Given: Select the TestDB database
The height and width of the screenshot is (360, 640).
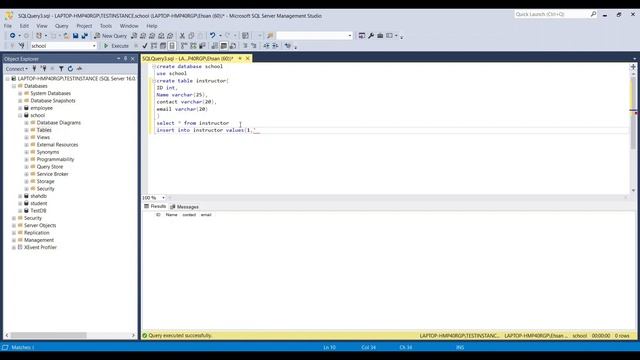Looking at the screenshot, I should (x=38, y=211).
